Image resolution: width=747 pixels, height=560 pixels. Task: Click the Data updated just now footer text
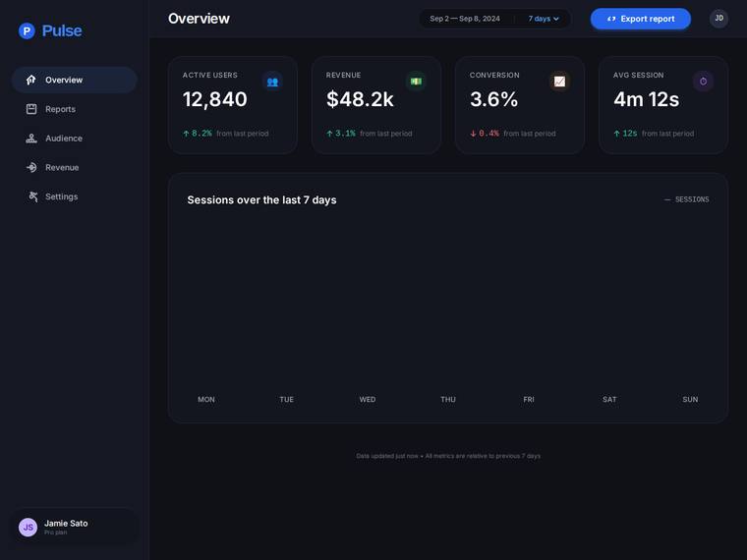pyautogui.click(x=448, y=456)
